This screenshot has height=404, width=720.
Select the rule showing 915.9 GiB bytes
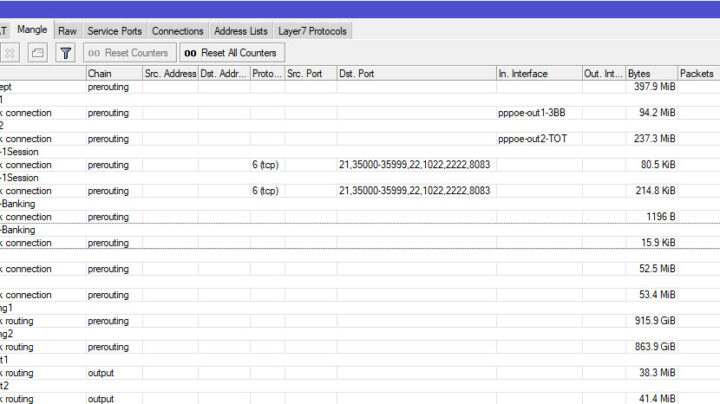click(x=400, y=321)
